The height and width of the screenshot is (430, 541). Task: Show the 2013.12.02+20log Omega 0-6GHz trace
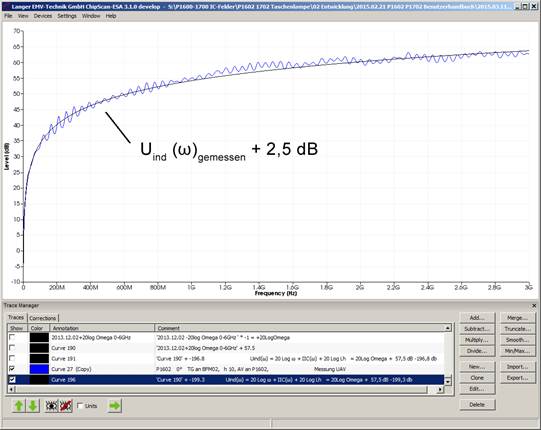pos(12,337)
